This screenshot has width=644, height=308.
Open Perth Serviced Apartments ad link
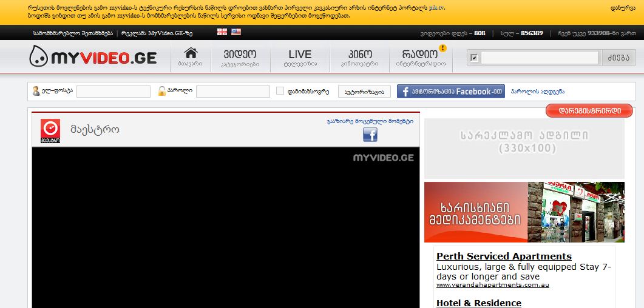(x=504, y=256)
